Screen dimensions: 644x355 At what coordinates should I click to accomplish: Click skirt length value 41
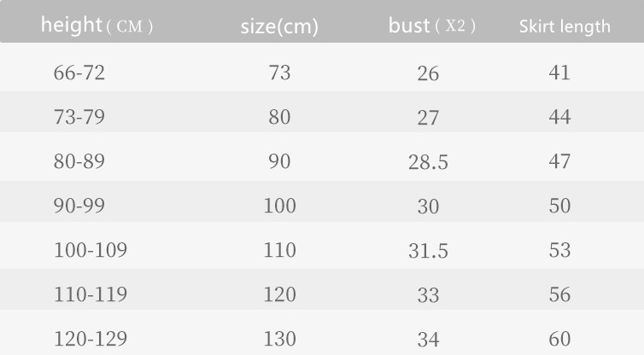(x=559, y=73)
